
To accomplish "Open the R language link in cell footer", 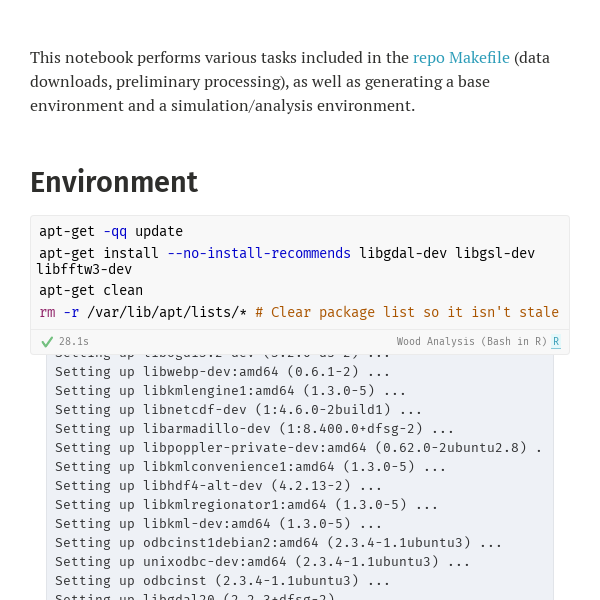I will [x=556, y=341].
